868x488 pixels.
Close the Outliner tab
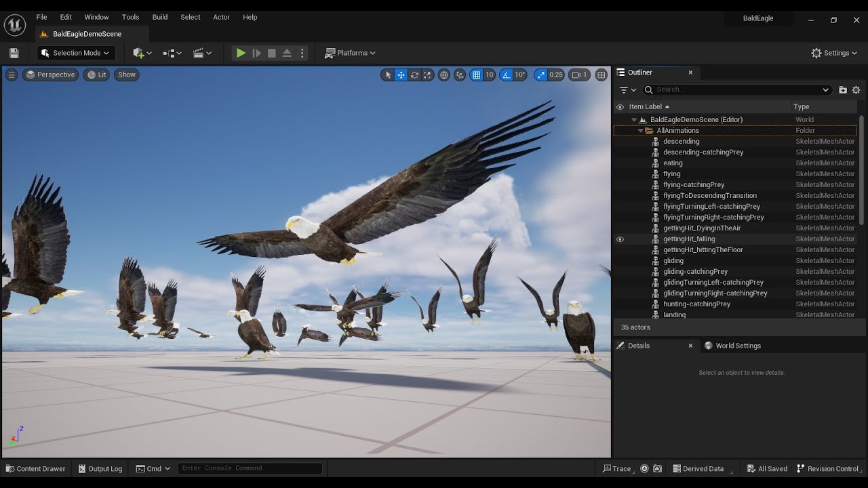click(x=690, y=73)
